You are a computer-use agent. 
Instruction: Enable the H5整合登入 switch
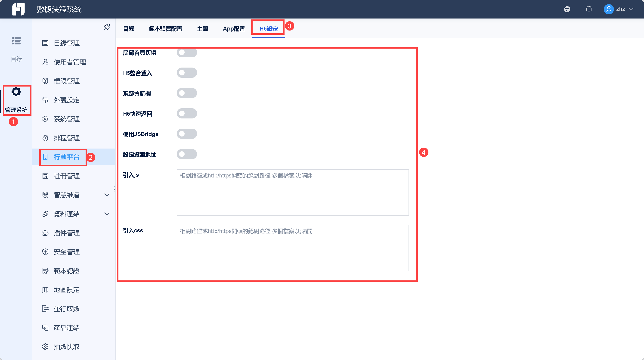(187, 73)
